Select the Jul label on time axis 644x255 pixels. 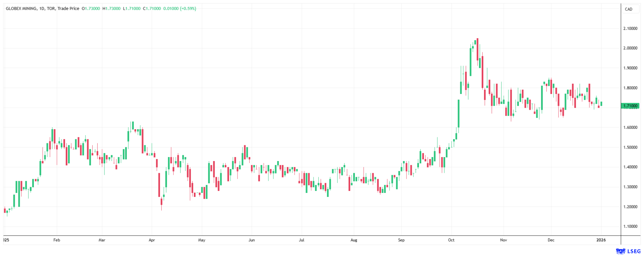coord(302,240)
